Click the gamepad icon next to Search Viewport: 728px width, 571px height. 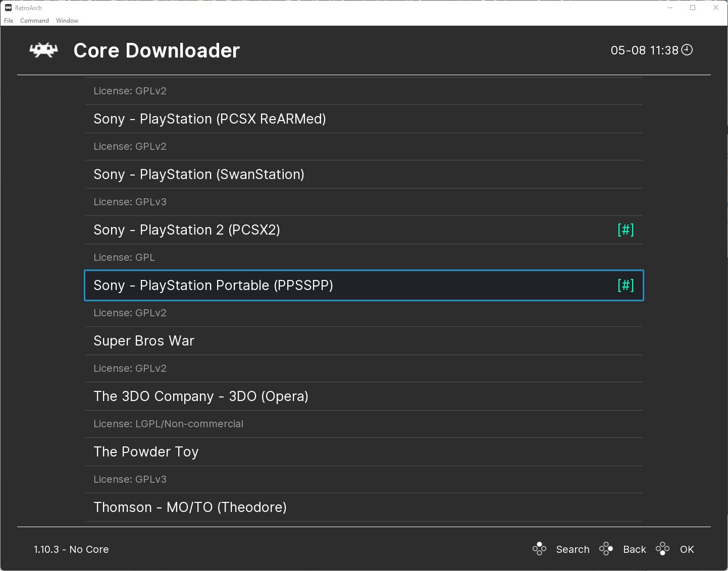click(x=539, y=549)
